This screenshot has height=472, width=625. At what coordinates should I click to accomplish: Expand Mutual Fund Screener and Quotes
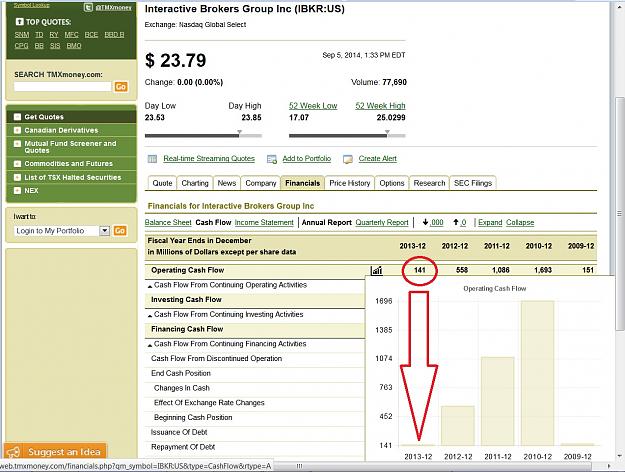pyautogui.click(x=17, y=144)
